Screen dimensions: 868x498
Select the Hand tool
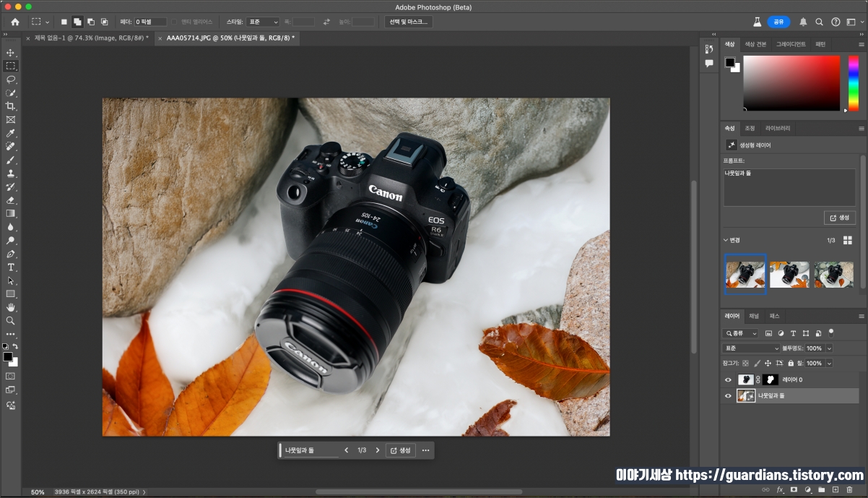pos(10,307)
